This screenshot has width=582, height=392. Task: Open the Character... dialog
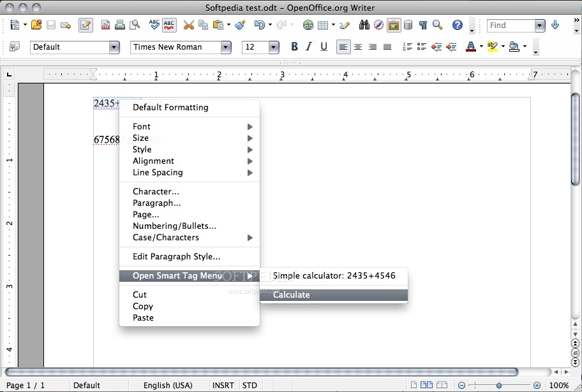click(190, 192)
